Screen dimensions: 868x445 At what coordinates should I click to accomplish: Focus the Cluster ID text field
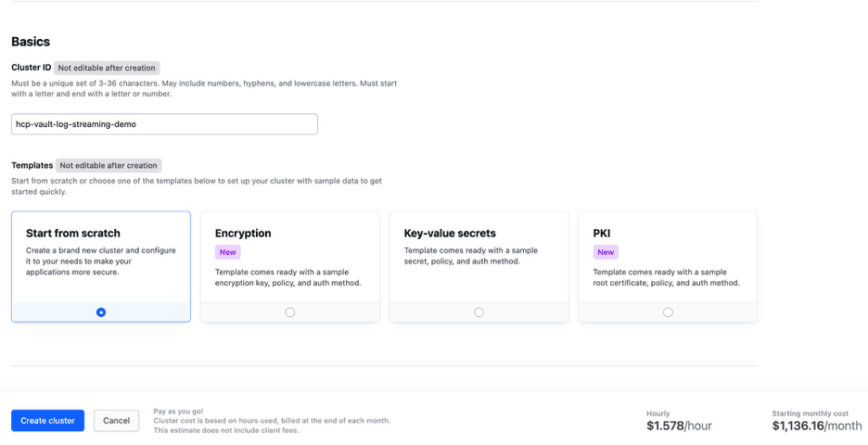[x=164, y=124]
